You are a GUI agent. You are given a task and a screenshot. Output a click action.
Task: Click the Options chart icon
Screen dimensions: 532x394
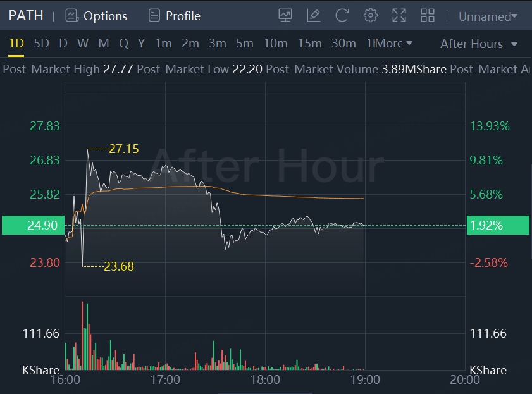71,16
